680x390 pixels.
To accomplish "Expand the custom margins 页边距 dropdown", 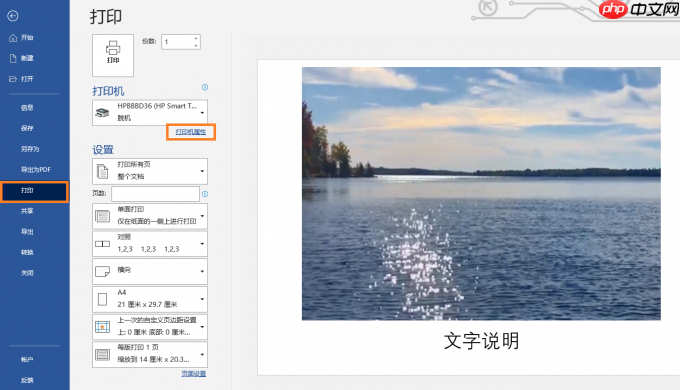I will (x=150, y=327).
